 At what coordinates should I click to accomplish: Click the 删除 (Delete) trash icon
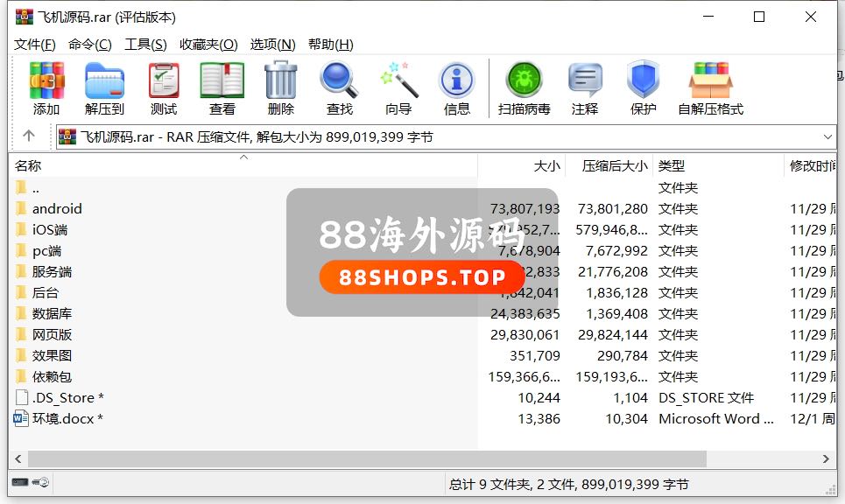tap(280, 88)
